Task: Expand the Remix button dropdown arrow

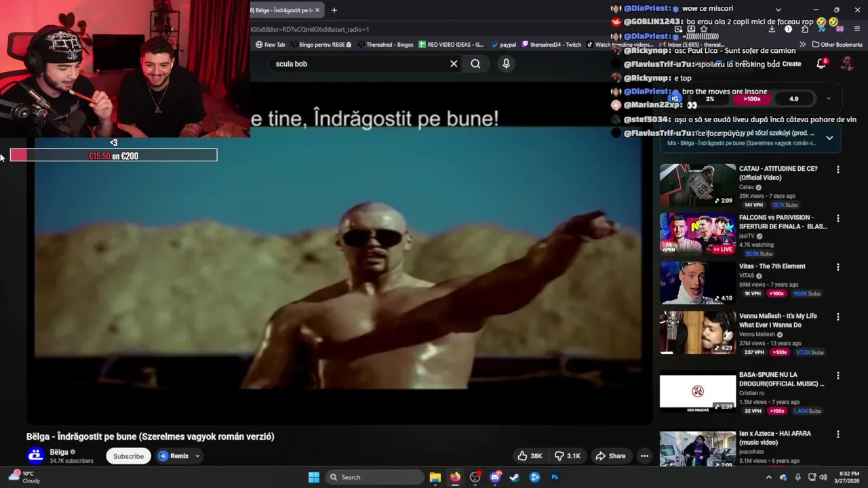Action: coord(197,456)
